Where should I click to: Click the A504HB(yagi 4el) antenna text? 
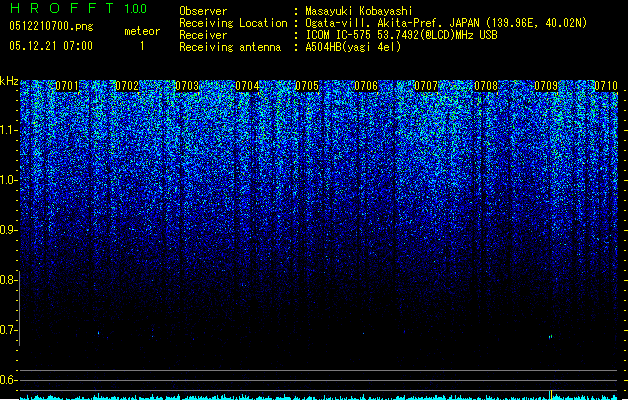[x=353, y=47]
